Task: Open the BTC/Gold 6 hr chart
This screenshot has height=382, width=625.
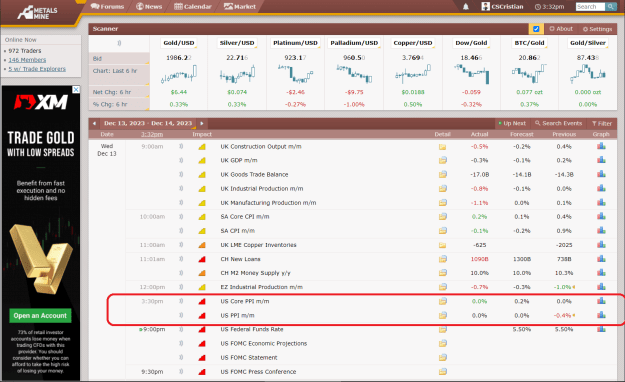Action: click(529, 74)
